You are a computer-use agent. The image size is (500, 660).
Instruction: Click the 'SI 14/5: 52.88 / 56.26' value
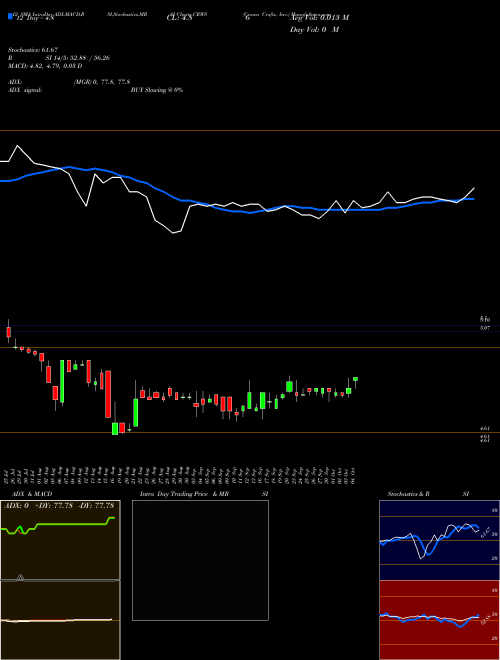click(x=78, y=58)
